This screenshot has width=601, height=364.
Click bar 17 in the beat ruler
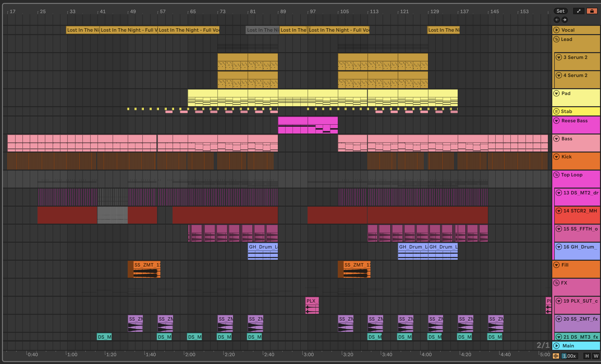(12, 11)
